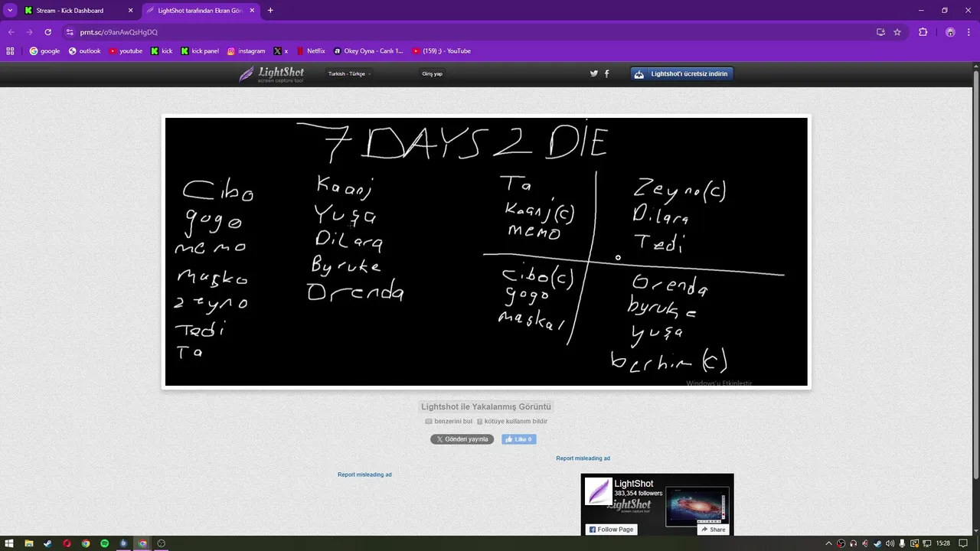Go forward to the next page

click(29, 32)
